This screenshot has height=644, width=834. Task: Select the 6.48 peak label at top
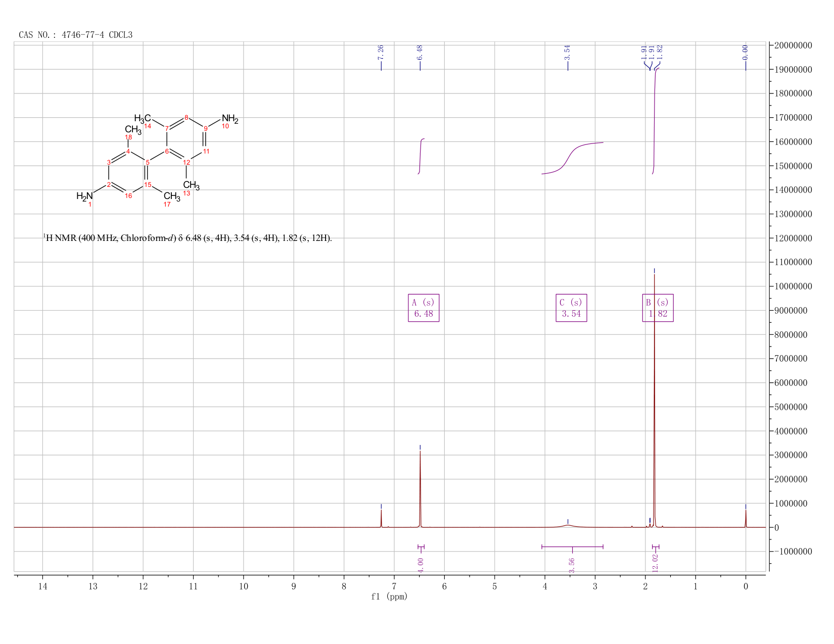tap(420, 52)
